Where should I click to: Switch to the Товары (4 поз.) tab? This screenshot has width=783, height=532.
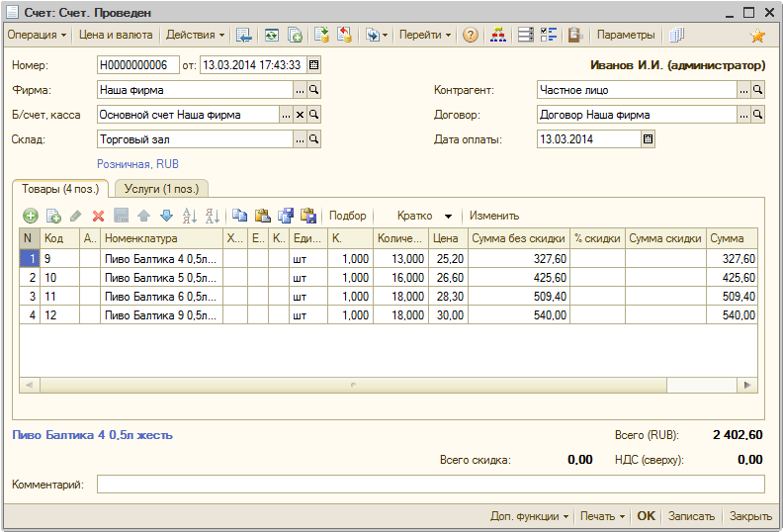point(60,189)
